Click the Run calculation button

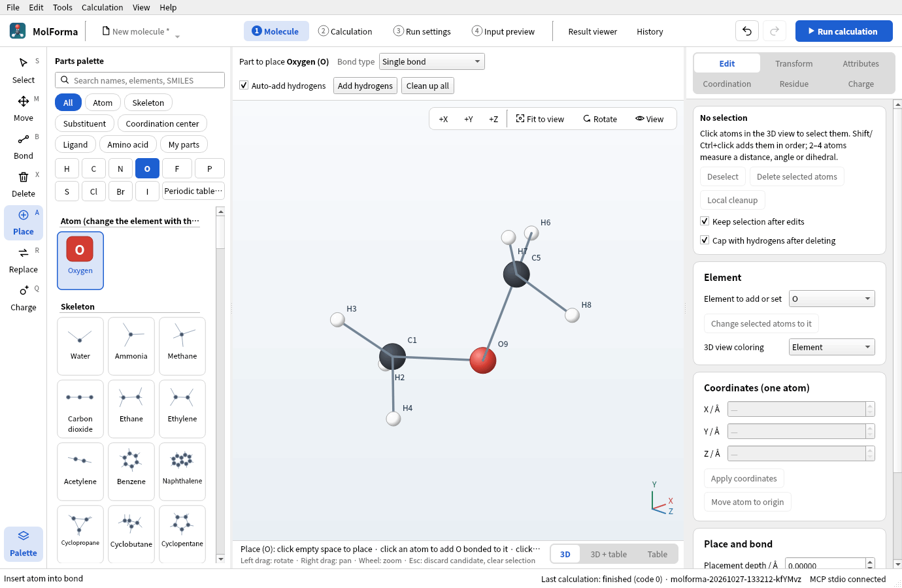point(844,31)
